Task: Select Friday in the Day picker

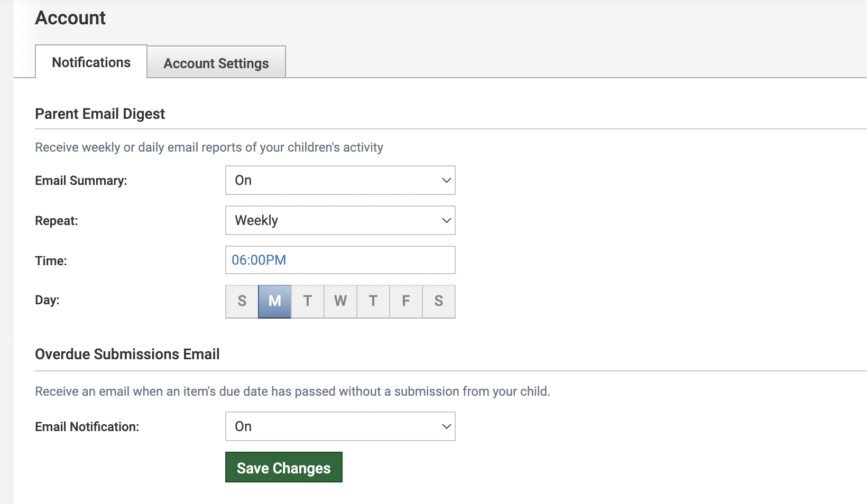Action: [x=406, y=301]
